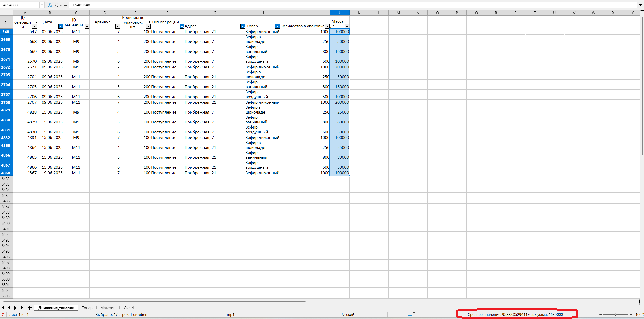
Task: Go to next sheet tab arrow
Action: [x=15, y=308]
